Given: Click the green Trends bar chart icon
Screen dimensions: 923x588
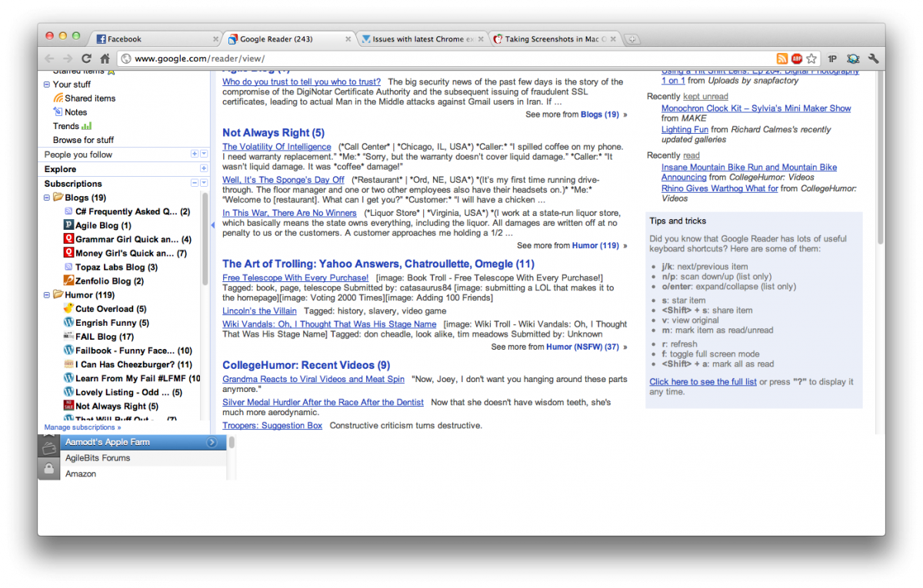Looking at the screenshot, I should [86, 126].
